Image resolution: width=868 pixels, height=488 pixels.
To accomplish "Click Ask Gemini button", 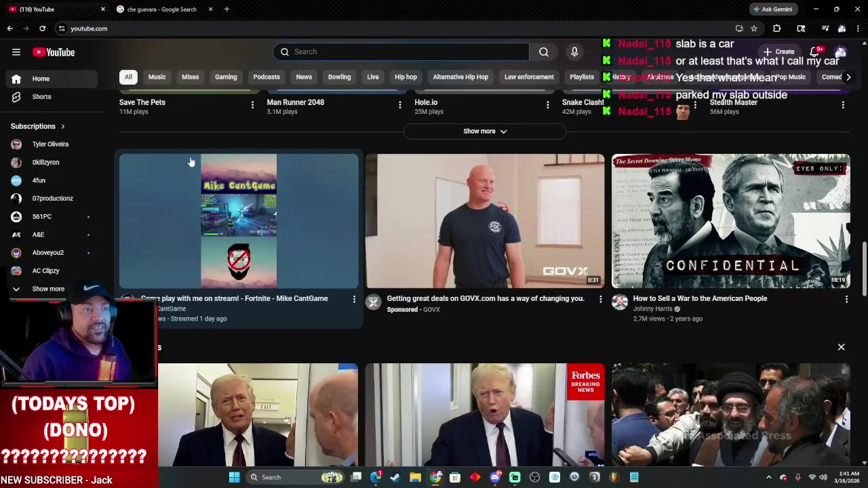I will (772, 9).
